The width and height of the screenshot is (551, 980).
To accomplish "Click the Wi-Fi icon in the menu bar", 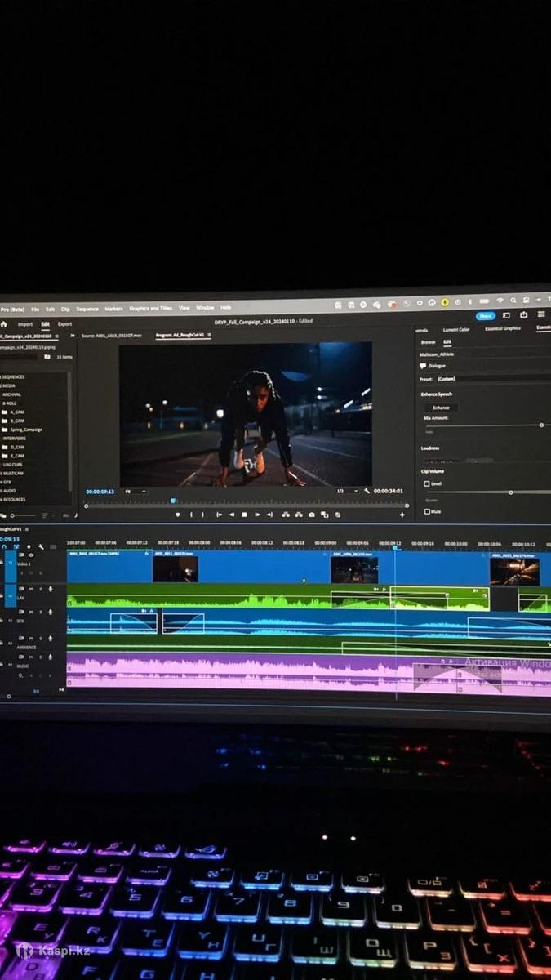I will [x=500, y=301].
